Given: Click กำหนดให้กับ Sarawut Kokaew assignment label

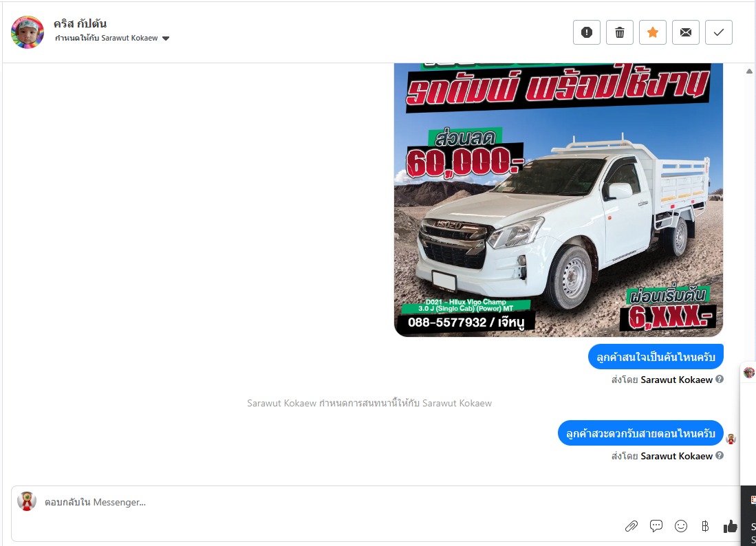Looking at the screenshot, I should (106, 38).
